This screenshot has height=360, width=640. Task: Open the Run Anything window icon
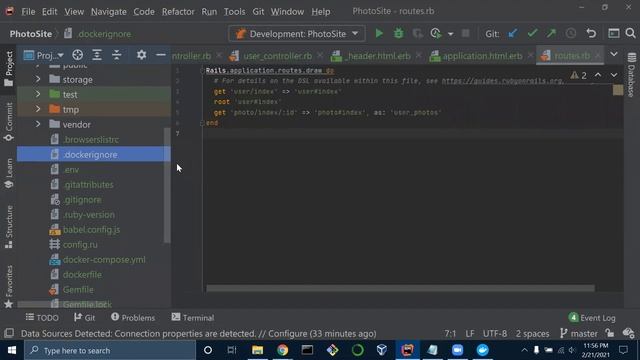pos(613,33)
